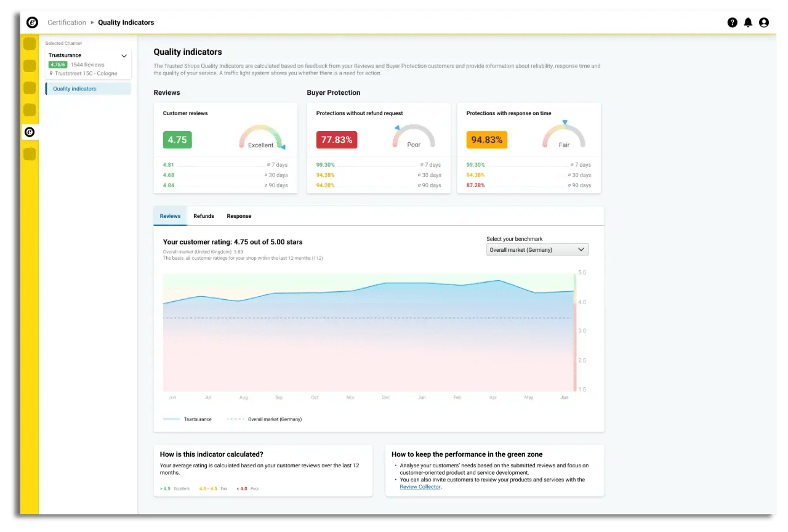Open the help menu via the question mark icon

(733, 22)
